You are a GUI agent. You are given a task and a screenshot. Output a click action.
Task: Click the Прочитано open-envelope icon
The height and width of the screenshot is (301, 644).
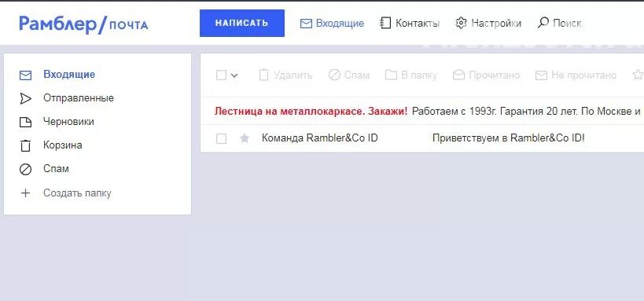pyautogui.click(x=458, y=75)
